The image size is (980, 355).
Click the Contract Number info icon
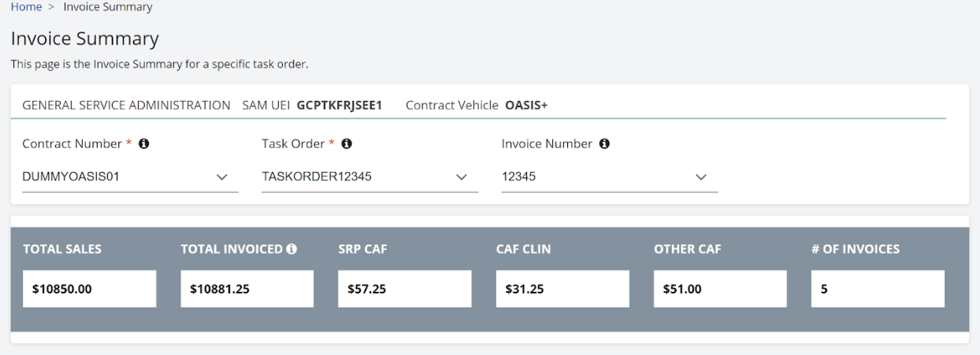[144, 144]
